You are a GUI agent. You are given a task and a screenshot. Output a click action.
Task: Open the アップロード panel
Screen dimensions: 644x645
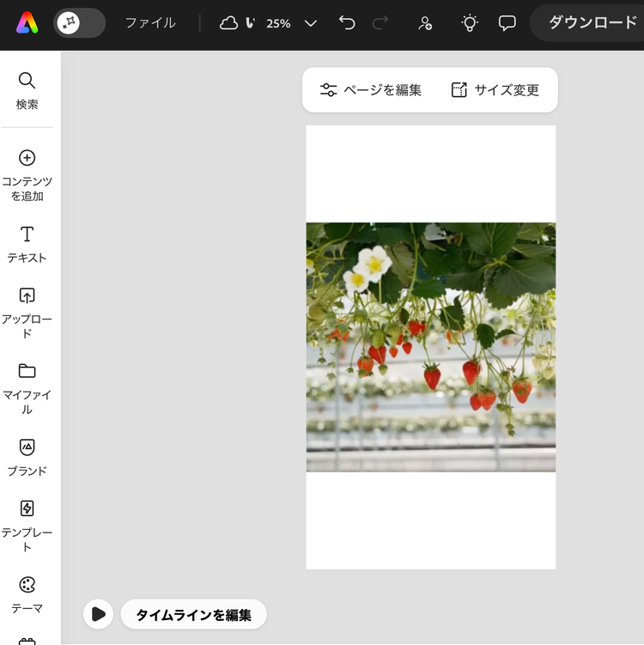coord(27,313)
